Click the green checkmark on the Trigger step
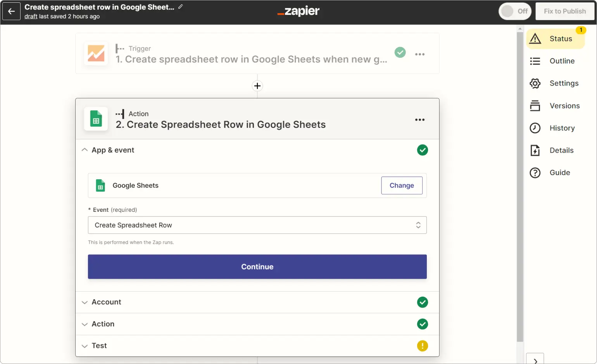Viewport: 597px width, 364px height. click(400, 52)
